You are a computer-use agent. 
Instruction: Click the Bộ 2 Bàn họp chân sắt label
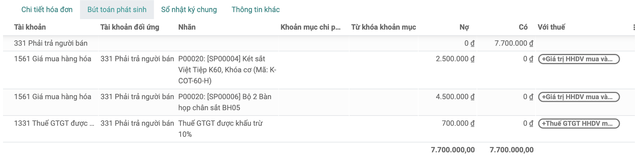tap(225, 102)
